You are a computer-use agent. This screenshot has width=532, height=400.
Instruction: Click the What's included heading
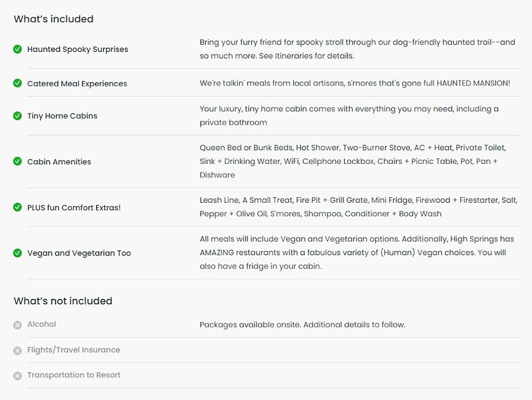pos(53,19)
